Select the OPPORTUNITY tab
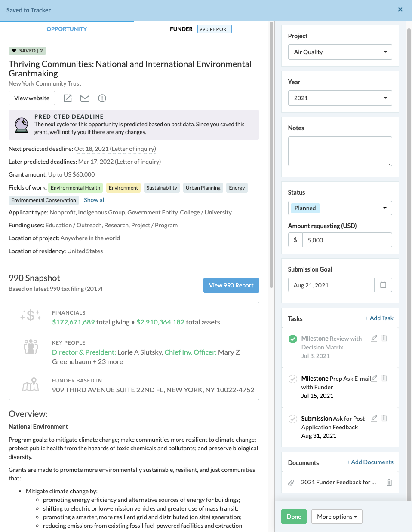412x532 pixels. [67, 29]
